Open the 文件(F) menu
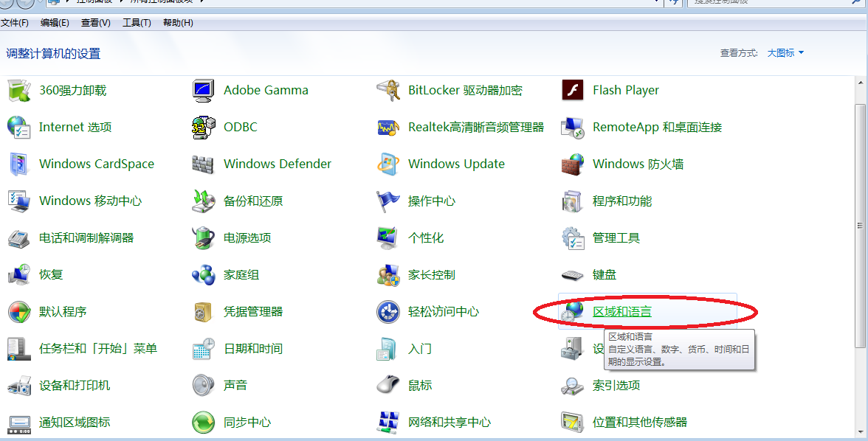868x441 pixels. point(15,23)
